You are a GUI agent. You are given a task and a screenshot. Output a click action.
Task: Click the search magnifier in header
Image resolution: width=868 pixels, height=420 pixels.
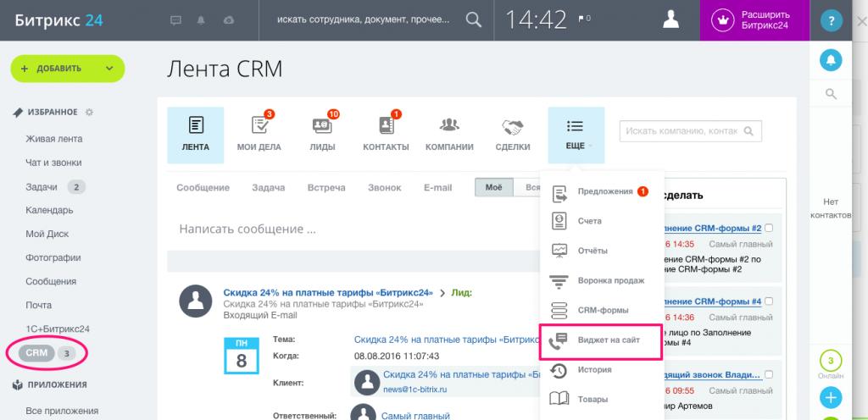click(x=473, y=19)
